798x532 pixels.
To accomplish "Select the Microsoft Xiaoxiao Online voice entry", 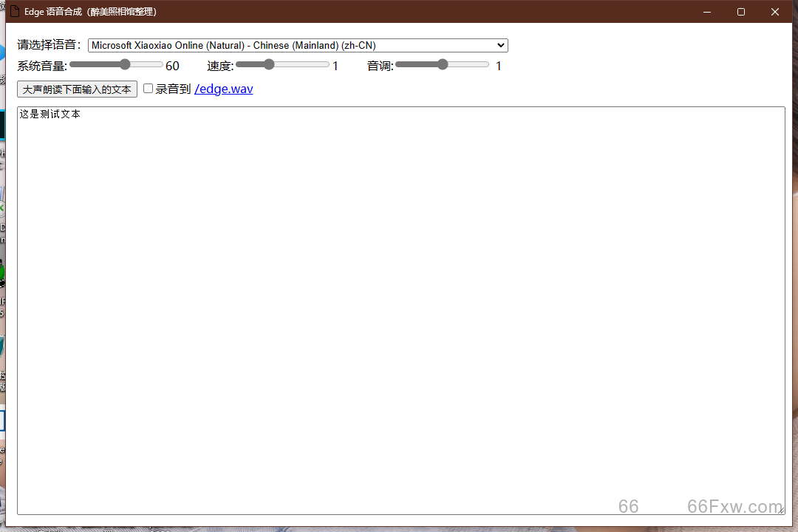I will pyautogui.click(x=296, y=45).
